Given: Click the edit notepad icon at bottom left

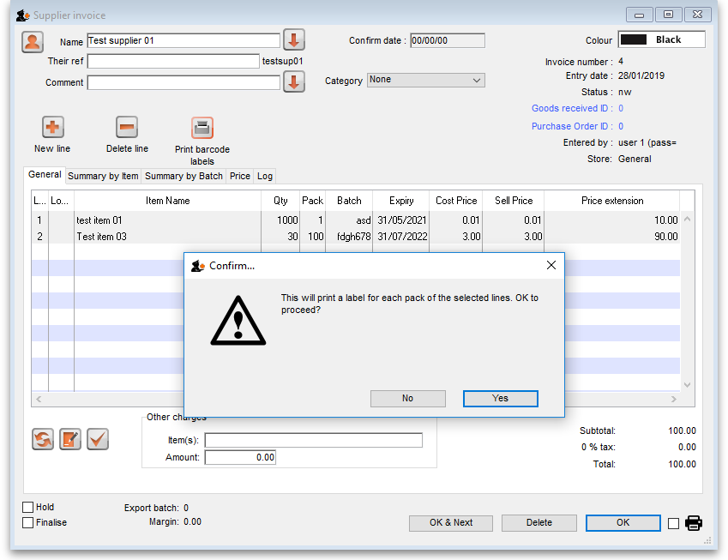Looking at the screenshot, I should 70,439.
